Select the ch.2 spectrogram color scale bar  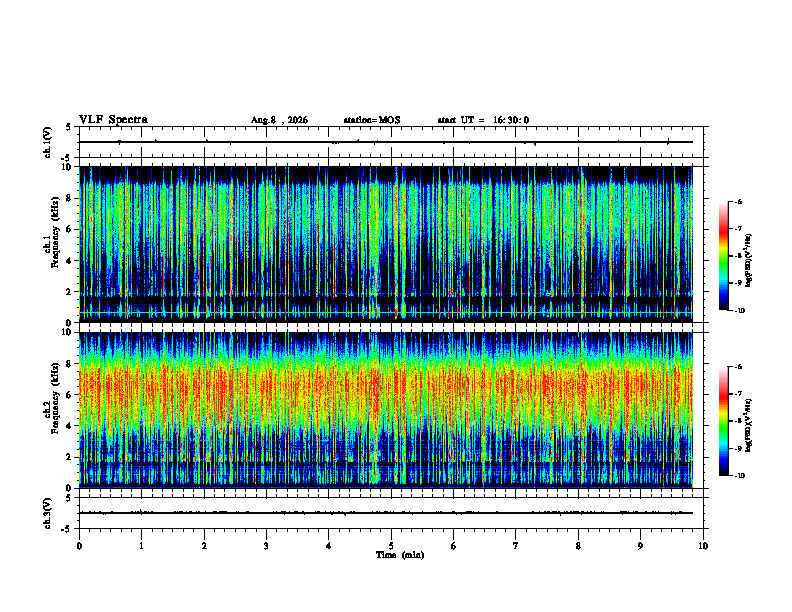point(724,421)
